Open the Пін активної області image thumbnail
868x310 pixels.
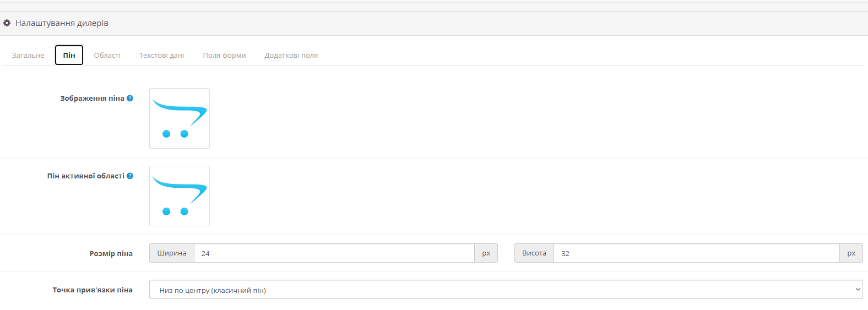(x=180, y=196)
